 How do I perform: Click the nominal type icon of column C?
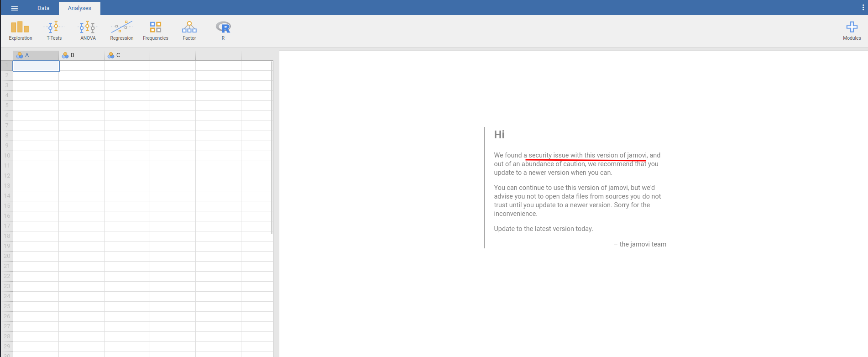pos(111,55)
